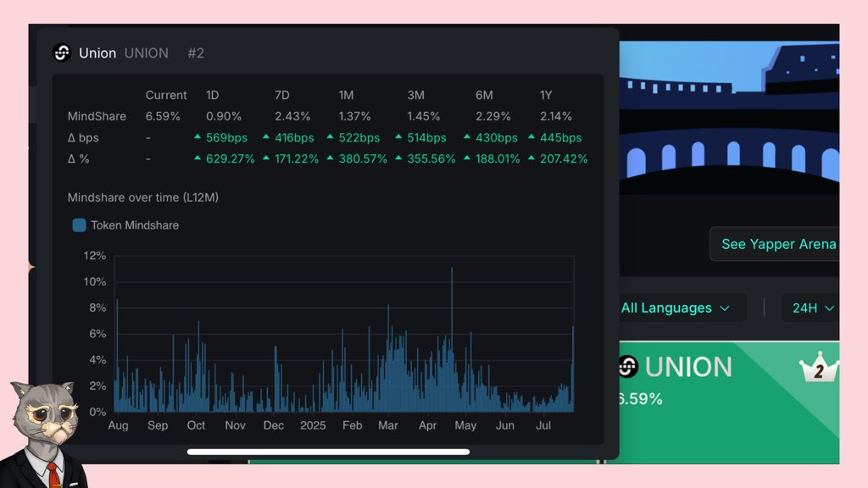This screenshot has width=868, height=488.
Task: Click the crown rank 2 badge
Action: 819,368
